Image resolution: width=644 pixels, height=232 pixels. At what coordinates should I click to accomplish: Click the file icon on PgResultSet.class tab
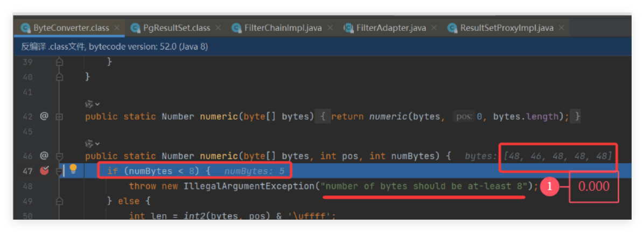pos(135,28)
